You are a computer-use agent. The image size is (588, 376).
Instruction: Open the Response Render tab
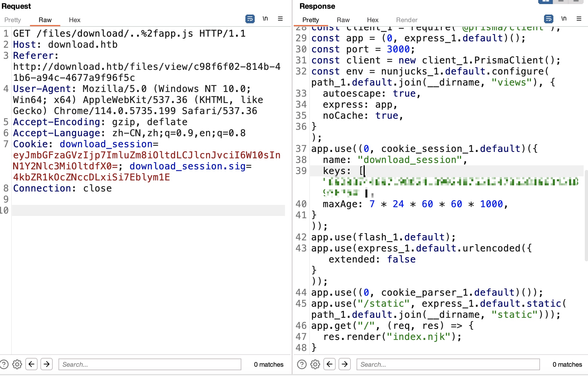tap(407, 20)
